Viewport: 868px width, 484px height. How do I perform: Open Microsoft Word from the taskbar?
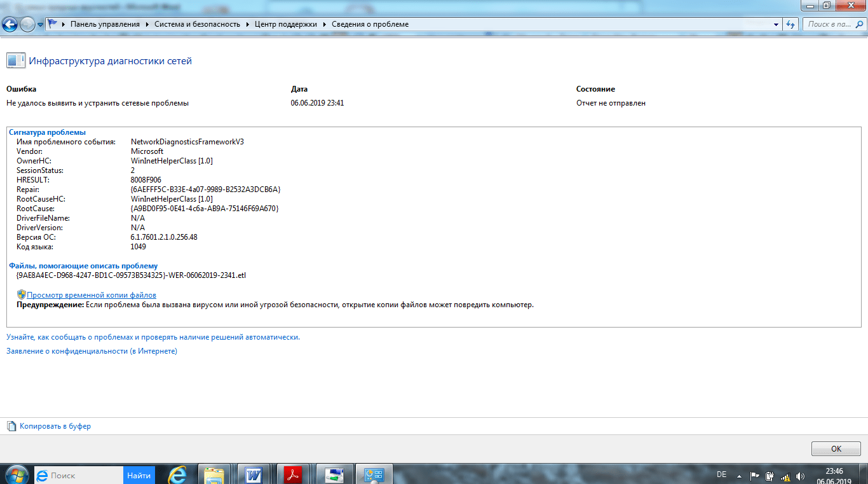(x=254, y=474)
